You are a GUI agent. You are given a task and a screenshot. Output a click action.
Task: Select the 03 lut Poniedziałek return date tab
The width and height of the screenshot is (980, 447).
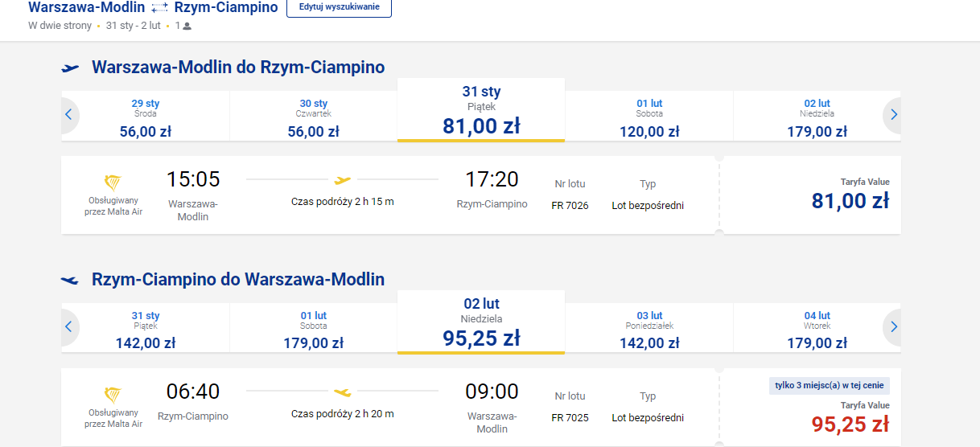click(649, 330)
